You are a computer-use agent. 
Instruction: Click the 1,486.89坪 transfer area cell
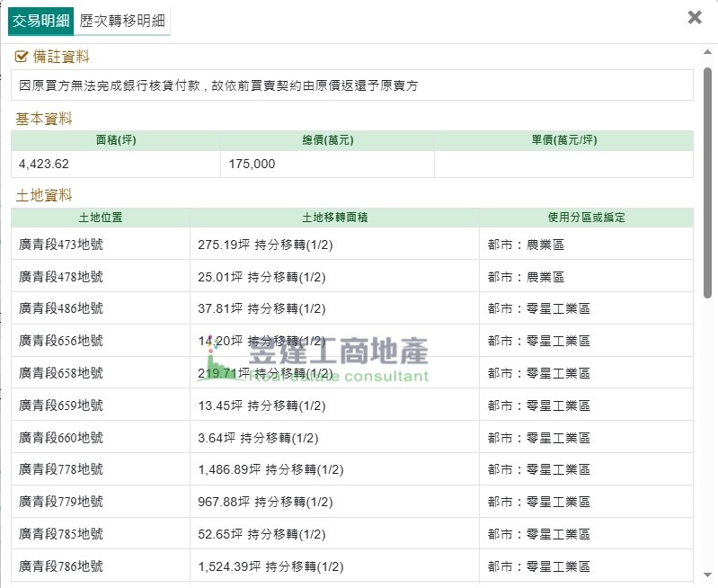270,469
